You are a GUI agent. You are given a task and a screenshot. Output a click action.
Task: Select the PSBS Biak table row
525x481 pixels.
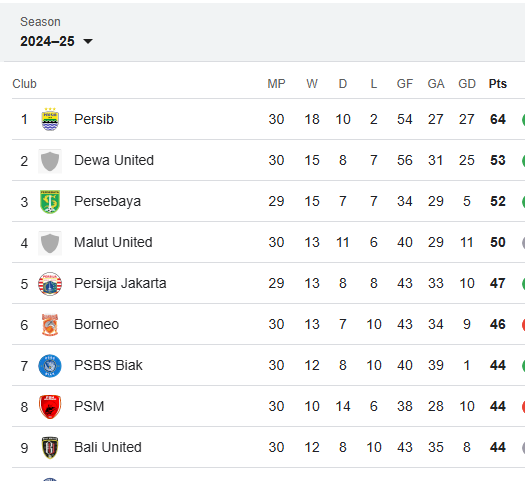[269, 365]
